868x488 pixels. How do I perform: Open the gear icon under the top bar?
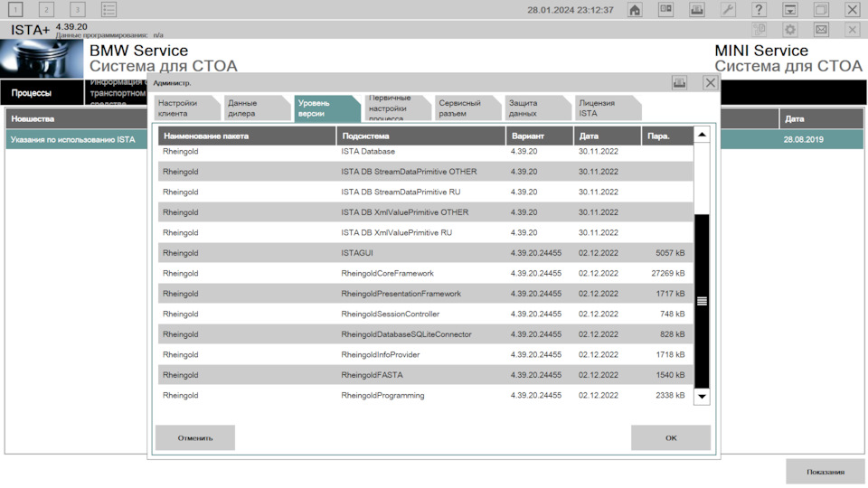click(x=790, y=29)
